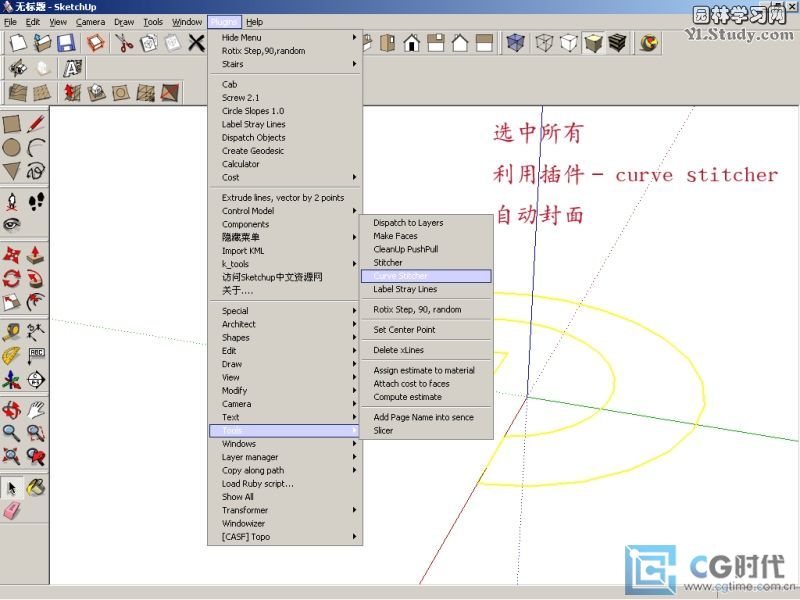Select the Polygon triangle tool
The height and width of the screenshot is (600, 800).
pyautogui.click(x=11, y=171)
